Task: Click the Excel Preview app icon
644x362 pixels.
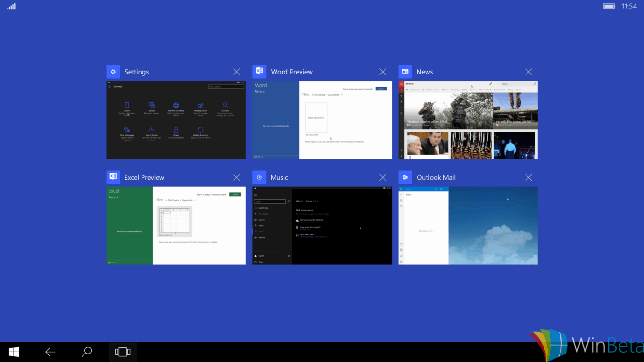Action: tap(113, 177)
